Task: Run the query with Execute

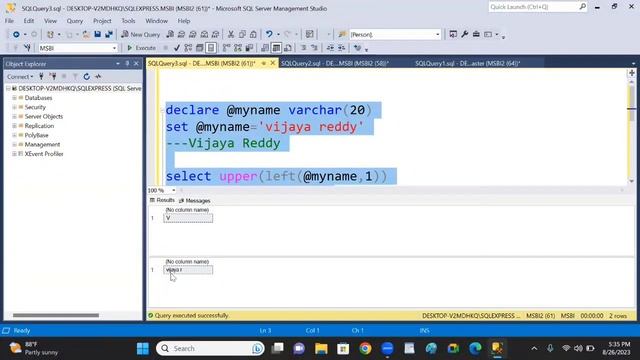Action: click(141, 48)
